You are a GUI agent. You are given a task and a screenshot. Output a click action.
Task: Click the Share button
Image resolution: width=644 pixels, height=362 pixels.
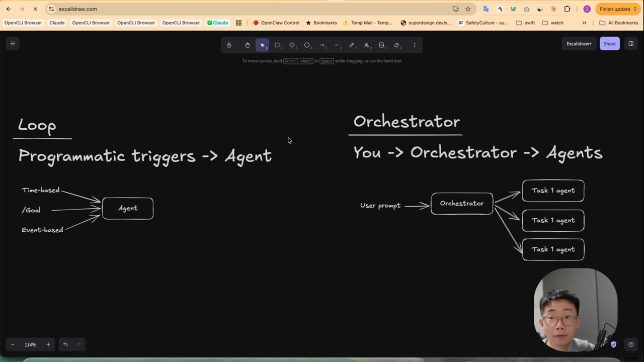pos(610,44)
